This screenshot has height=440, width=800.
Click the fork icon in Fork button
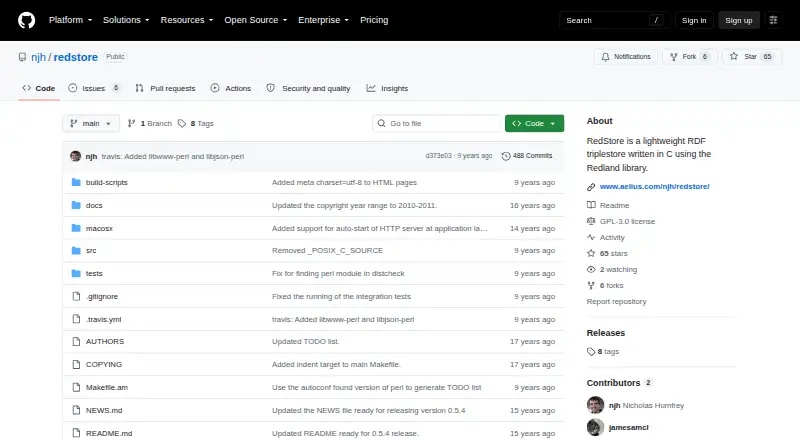coord(673,57)
